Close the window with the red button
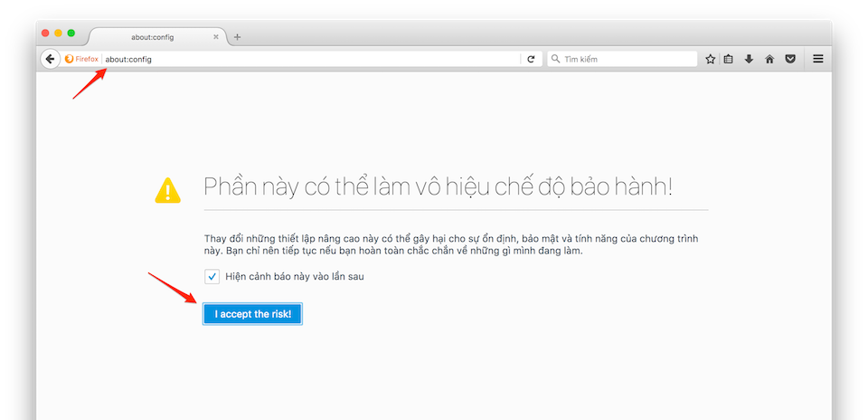The image size is (868, 420). pyautogui.click(x=45, y=33)
